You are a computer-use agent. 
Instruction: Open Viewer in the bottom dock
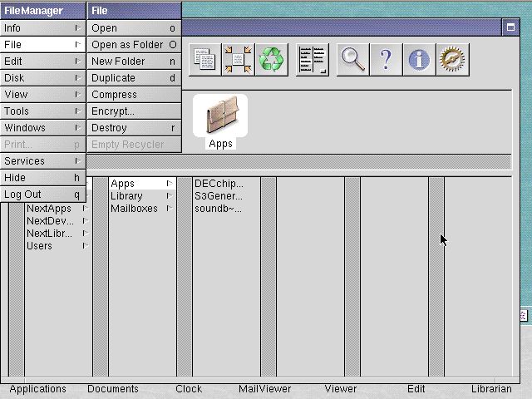click(341, 389)
